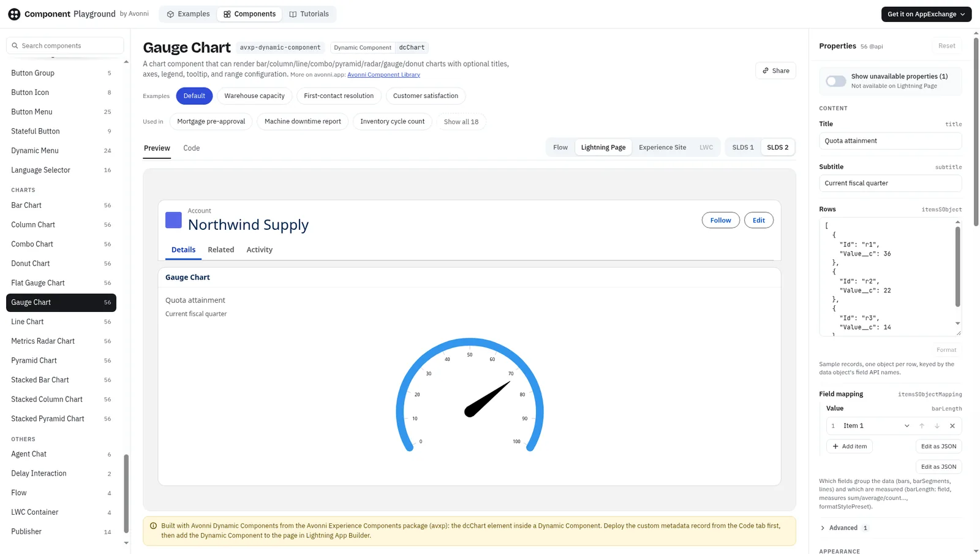Viewport: 980px width, 554px height.
Task: Click the sidebar scroll-up arrow
Action: tap(126, 62)
